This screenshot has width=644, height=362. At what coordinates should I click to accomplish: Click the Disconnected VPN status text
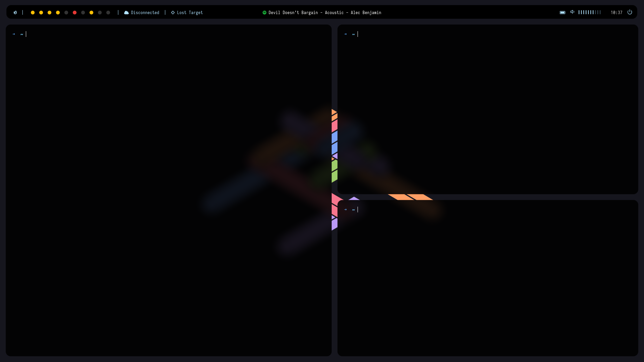click(145, 12)
